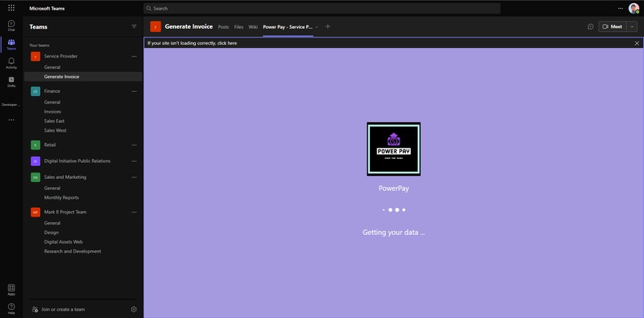Select the Retail team name

tap(50, 145)
